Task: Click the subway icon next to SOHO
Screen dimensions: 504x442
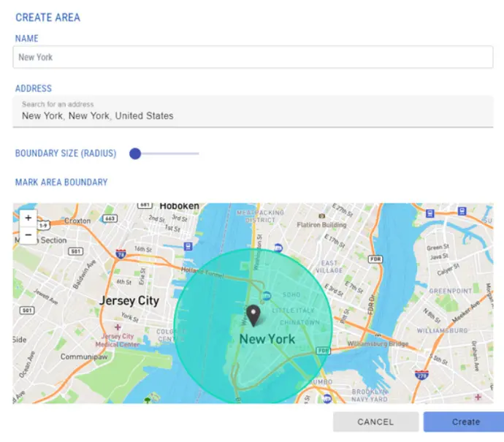Action: pos(266,295)
